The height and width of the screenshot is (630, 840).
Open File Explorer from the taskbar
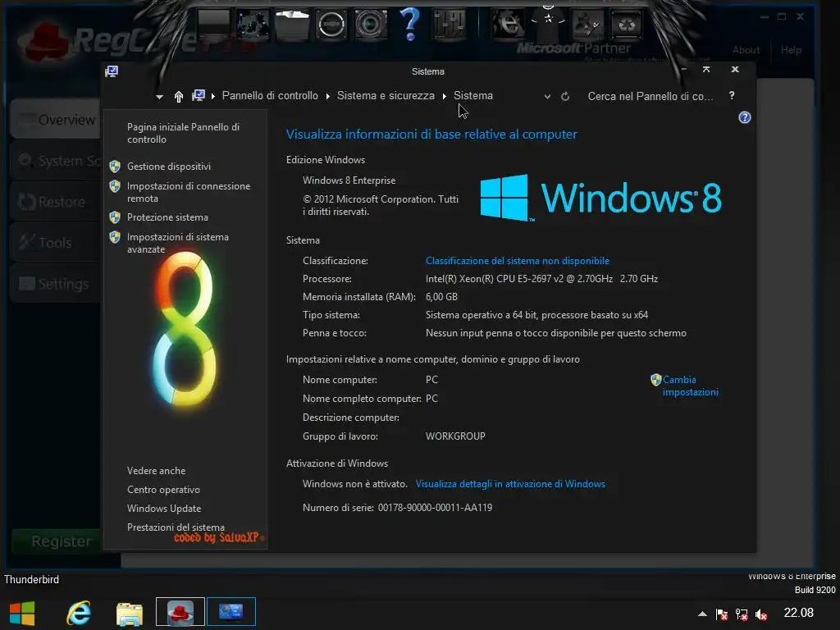[130, 614]
